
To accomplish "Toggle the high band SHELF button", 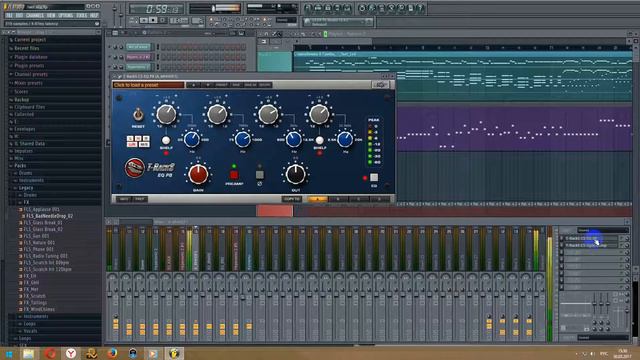I will 320,140.
